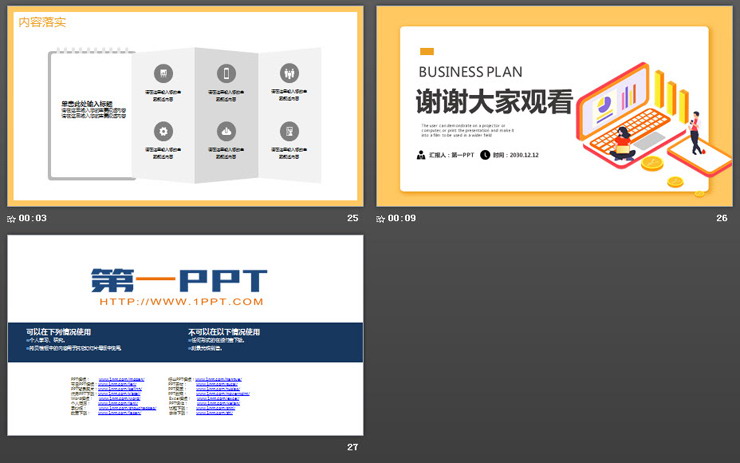Click the mobile phone icon in slide 25
Screen dimensions: 740x463
[227, 74]
